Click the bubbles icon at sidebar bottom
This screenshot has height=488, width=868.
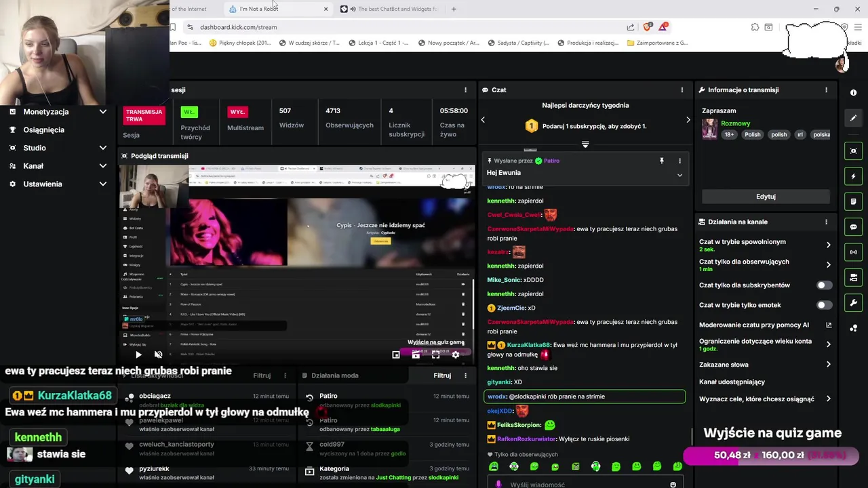(853, 328)
